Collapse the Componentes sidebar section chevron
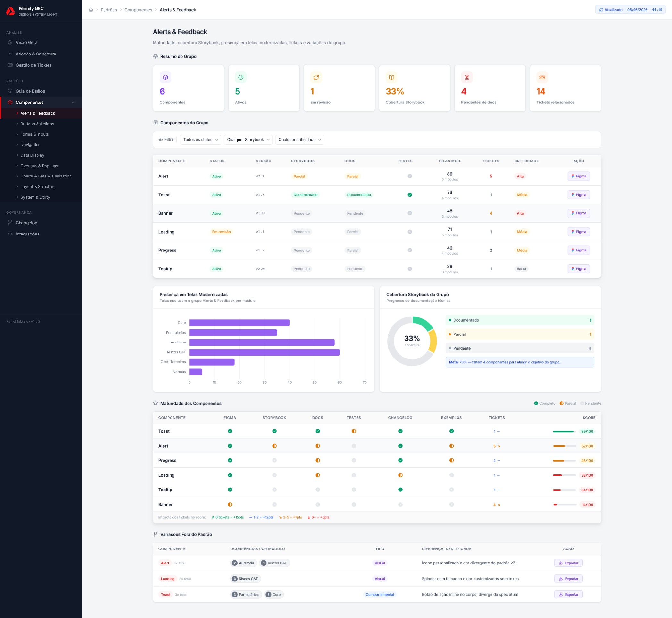This screenshot has height=618, width=672. [73, 102]
